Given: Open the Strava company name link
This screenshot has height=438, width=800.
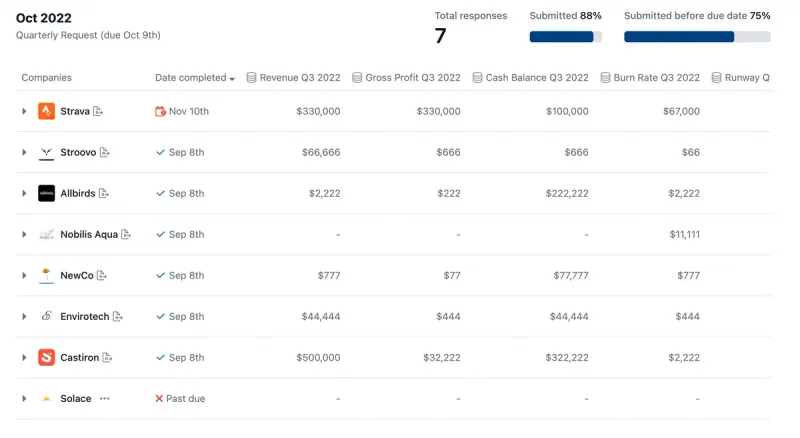Looking at the screenshot, I should coord(75,111).
